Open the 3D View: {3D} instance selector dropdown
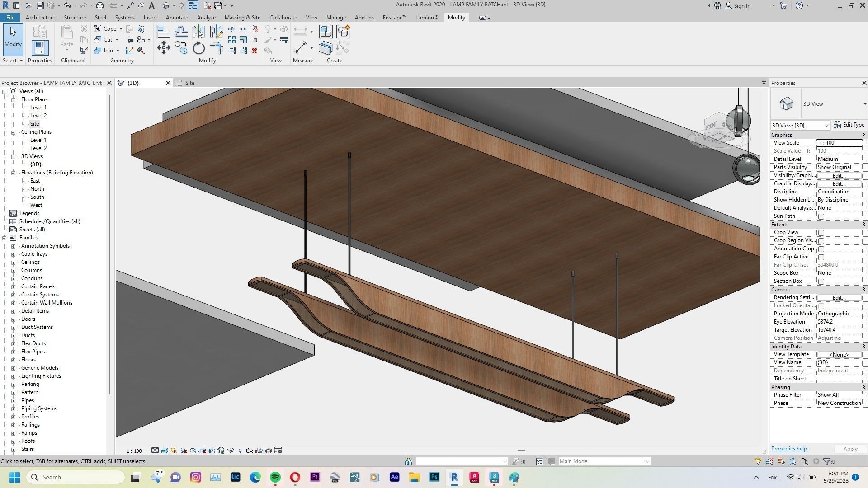 tap(801, 125)
